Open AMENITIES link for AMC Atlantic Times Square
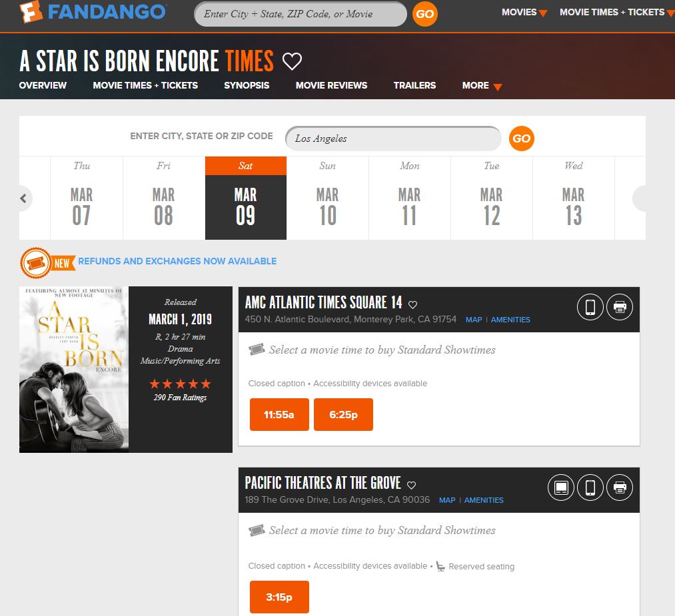Image resolution: width=675 pixels, height=616 pixels. [x=510, y=320]
